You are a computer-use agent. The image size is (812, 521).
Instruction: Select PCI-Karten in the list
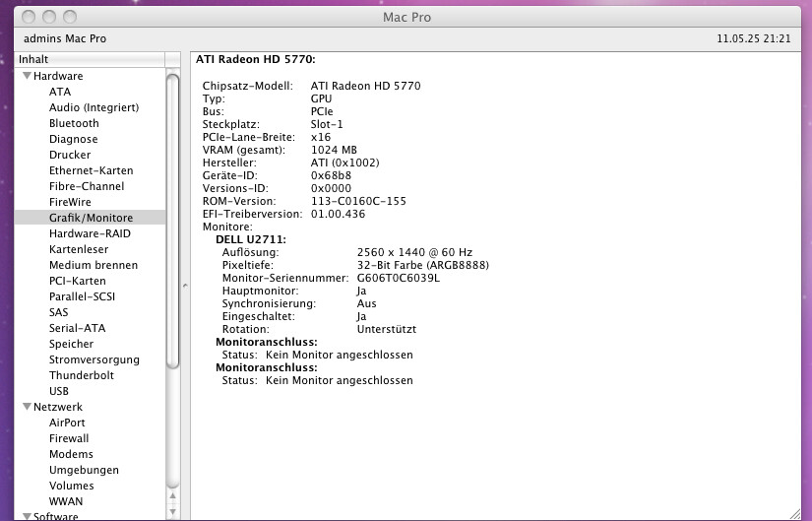click(78, 281)
